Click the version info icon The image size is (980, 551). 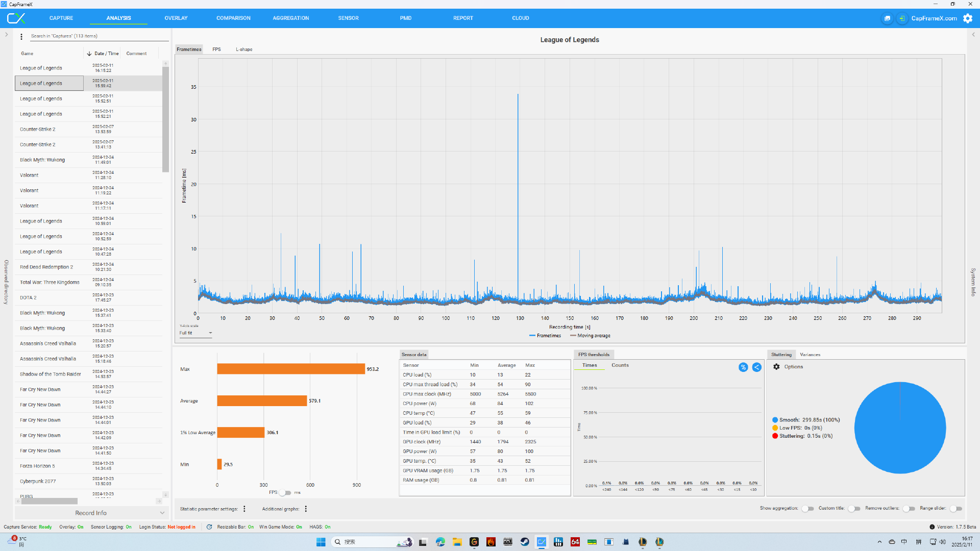tap(932, 527)
